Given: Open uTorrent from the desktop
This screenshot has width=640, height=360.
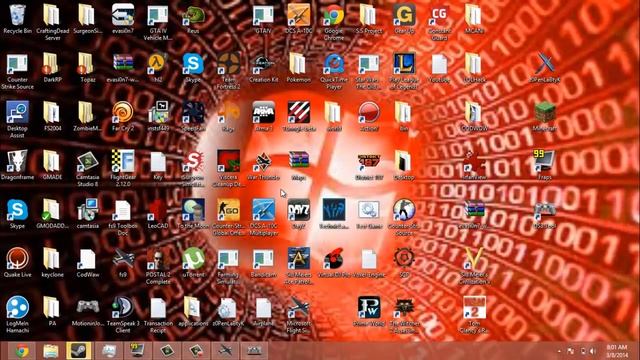Looking at the screenshot, I should pyautogui.click(x=193, y=262).
